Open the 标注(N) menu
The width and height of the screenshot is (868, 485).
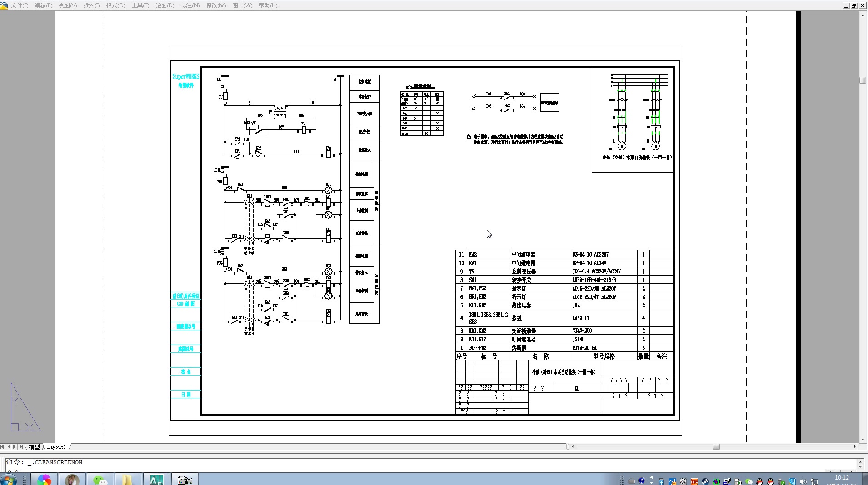(190, 5)
